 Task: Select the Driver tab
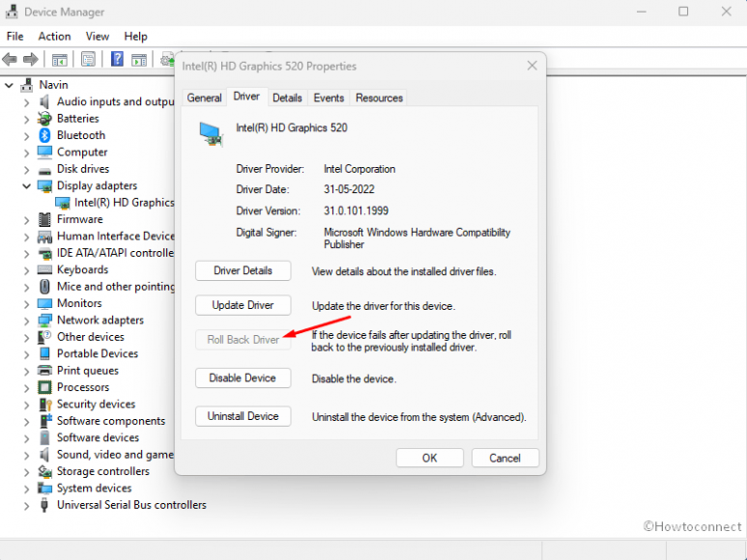246,97
